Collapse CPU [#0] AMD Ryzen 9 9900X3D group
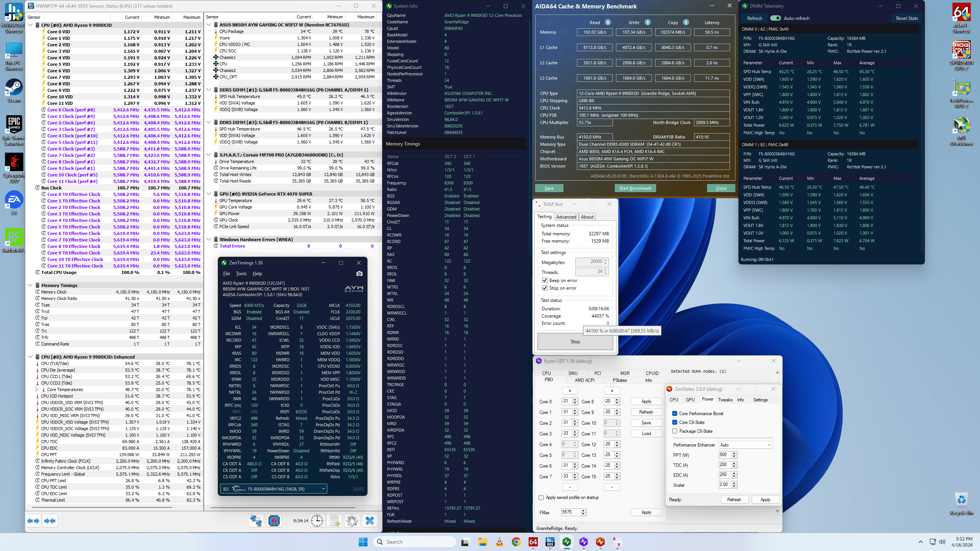 30,25
